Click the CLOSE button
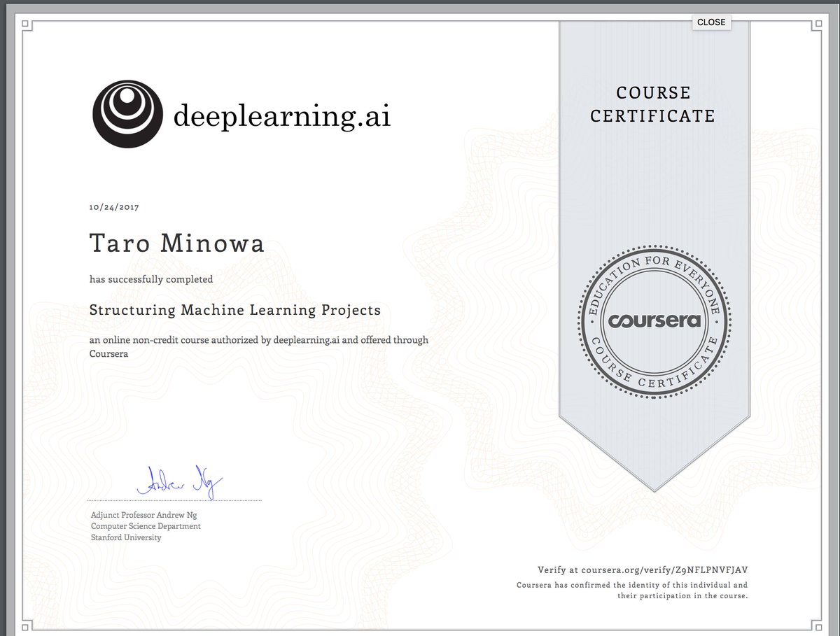This screenshot has width=840, height=636. (x=711, y=22)
